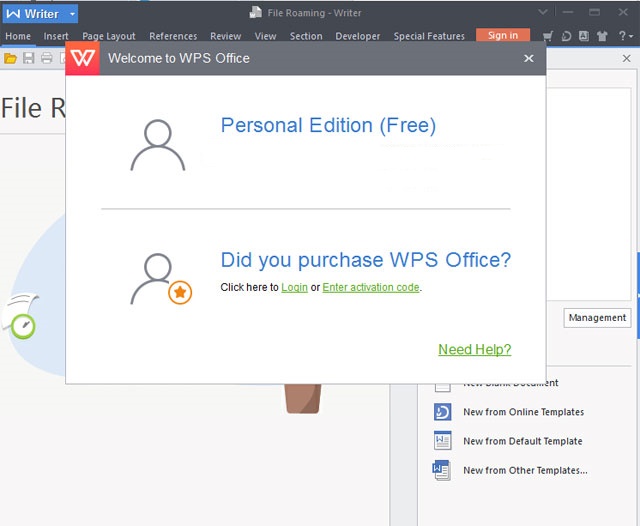Image resolution: width=640 pixels, height=526 pixels.
Task: Expand the Writer button dropdown arrow
Action: coord(72,14)
